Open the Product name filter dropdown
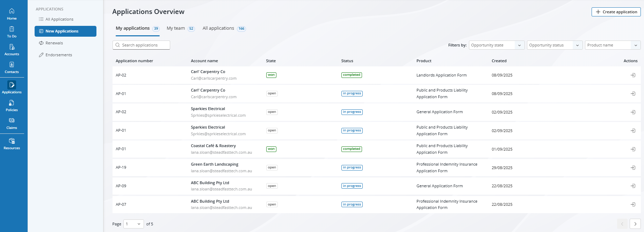 click(612, 45)
